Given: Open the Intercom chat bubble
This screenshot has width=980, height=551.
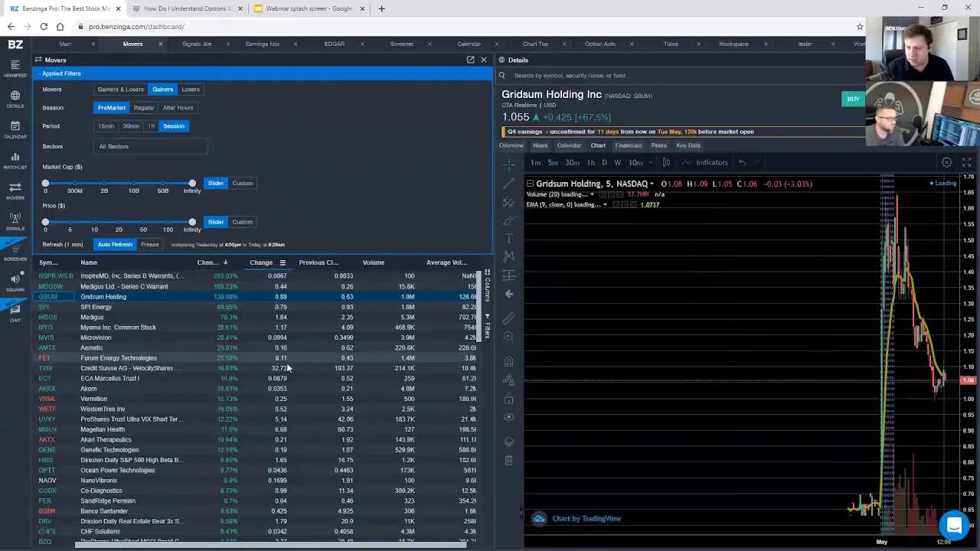Looking at the screenshot, I should click(954, 525).
